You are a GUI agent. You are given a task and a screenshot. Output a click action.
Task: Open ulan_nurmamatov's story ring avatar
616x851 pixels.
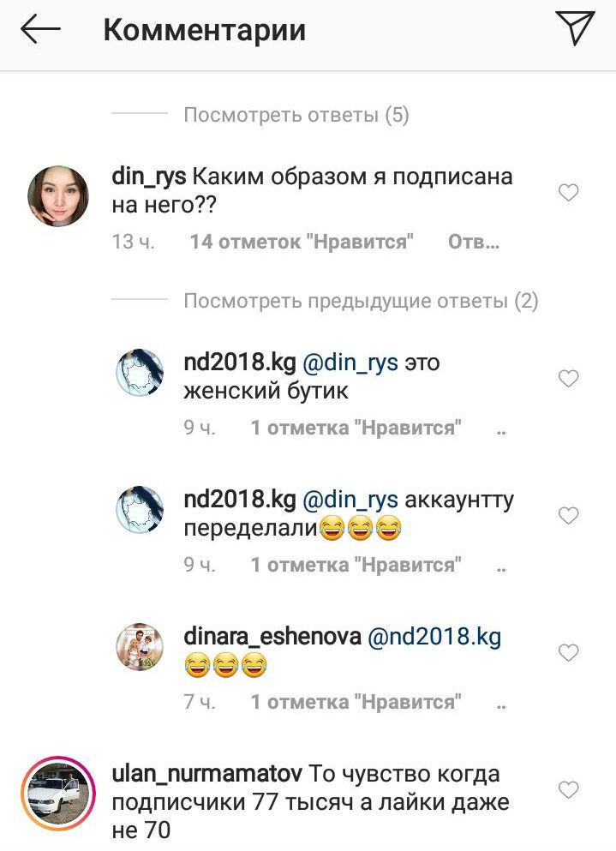pyautogui.click(x=58, y=793)
